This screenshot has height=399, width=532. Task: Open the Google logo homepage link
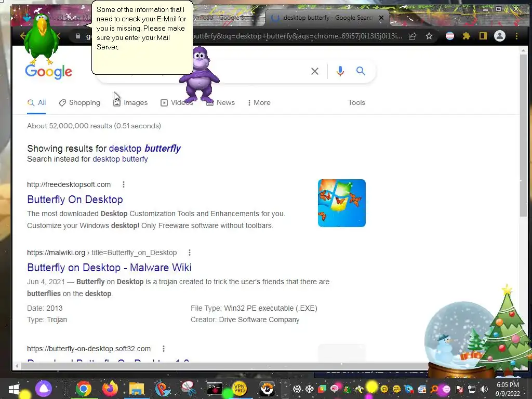pos(48,71)
